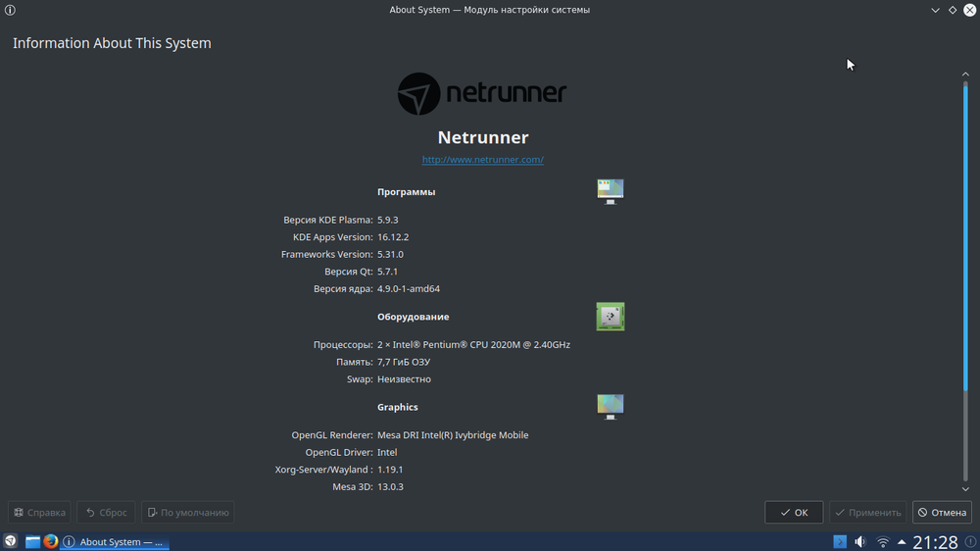The height and width of the screenshot is (551, 980).
Task: Click the notifications icon beside the clock
Action: [x=970, y=541]
